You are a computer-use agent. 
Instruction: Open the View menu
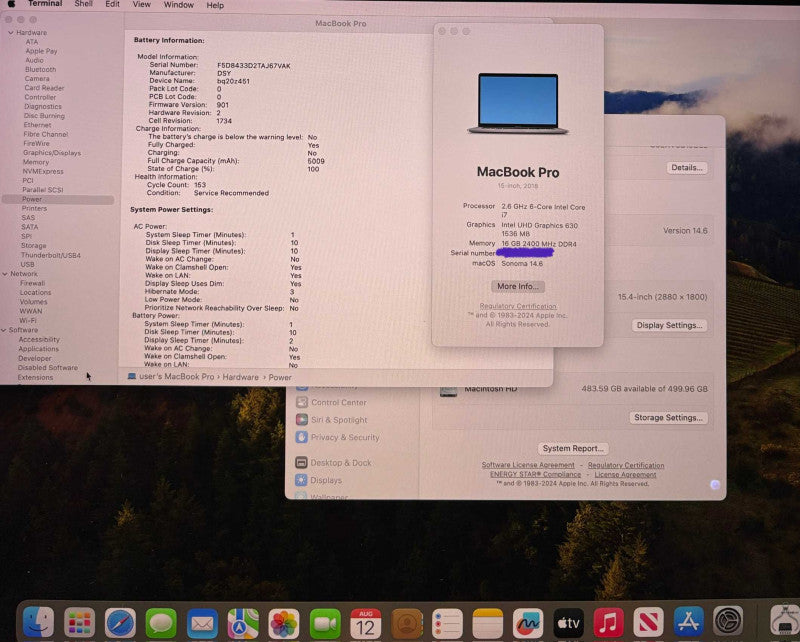141,5
